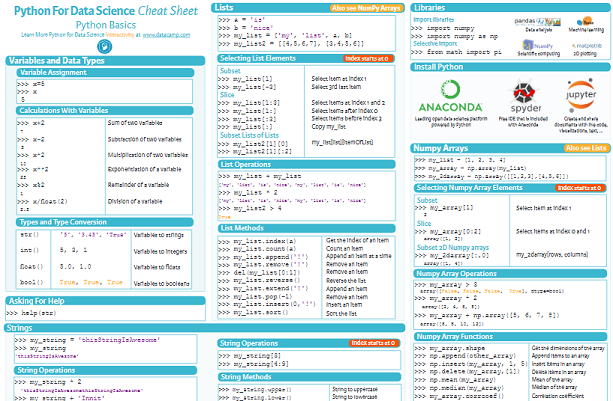Image resolution: width=613 pixels, height=401 pixels.
Task: Click the matplotlib 2D plotting logo
Action: (587, 46)
